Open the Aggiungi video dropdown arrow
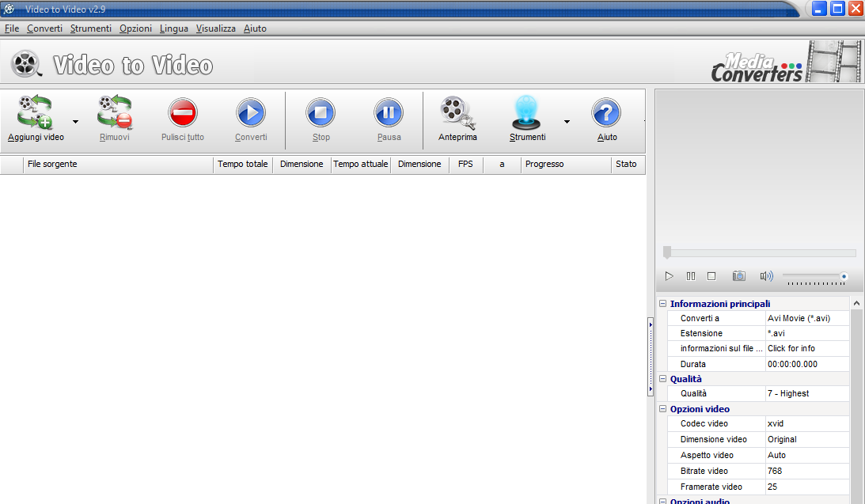 coord(75,122)
